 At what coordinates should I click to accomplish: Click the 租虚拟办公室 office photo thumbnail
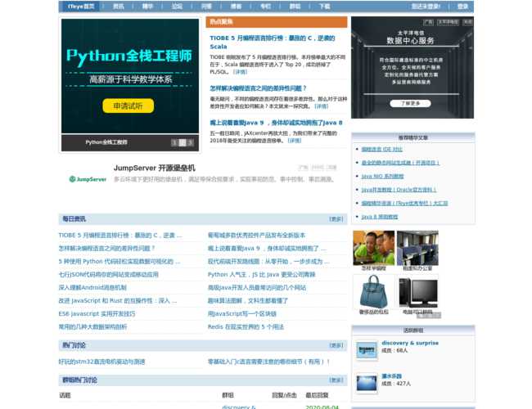coord(417,248)
